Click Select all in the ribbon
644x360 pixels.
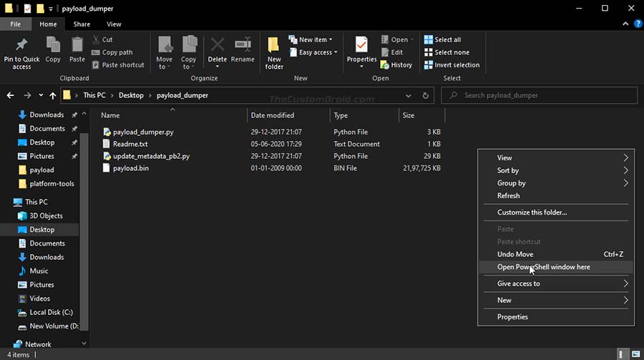(442, 39)
